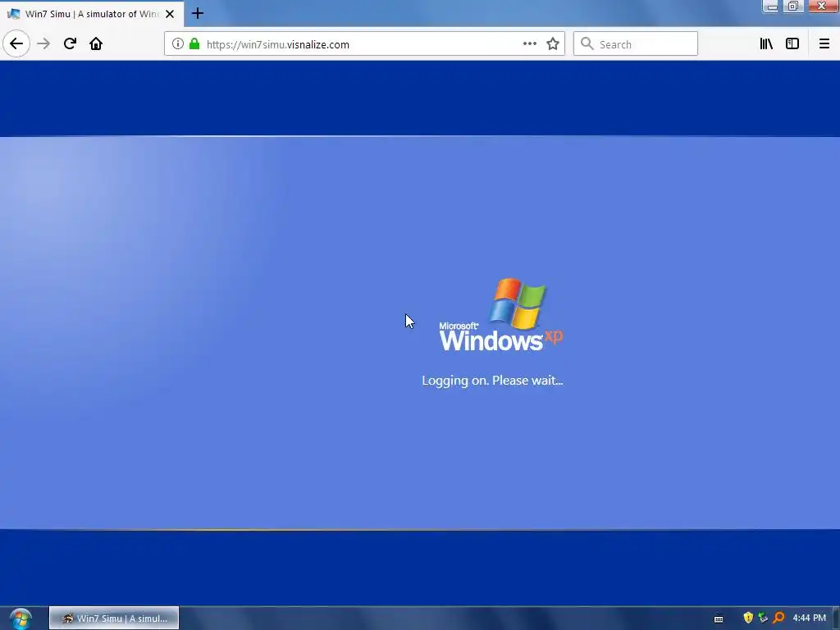The width and height of the screenshot is (840, 630).
Task: Open a new browser tab
Action: pyautogui.click(x=198, y=13)
